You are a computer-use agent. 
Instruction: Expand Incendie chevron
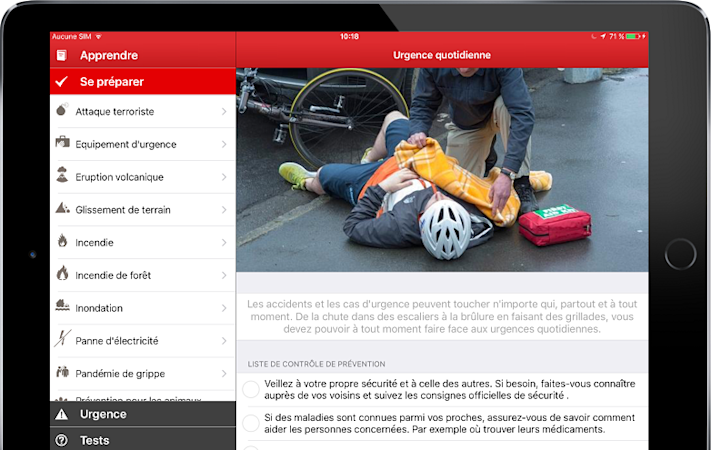(x=224, y=243)
